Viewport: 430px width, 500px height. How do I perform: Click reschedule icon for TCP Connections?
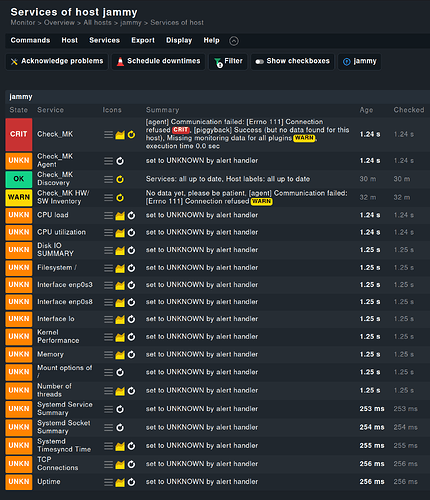tap(132, 464)
